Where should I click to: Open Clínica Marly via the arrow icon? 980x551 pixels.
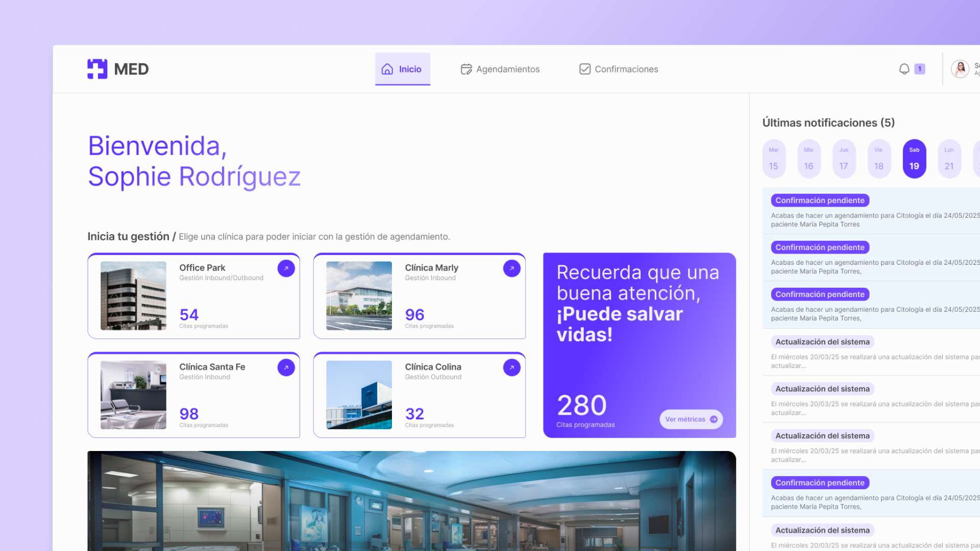[511, 268]
